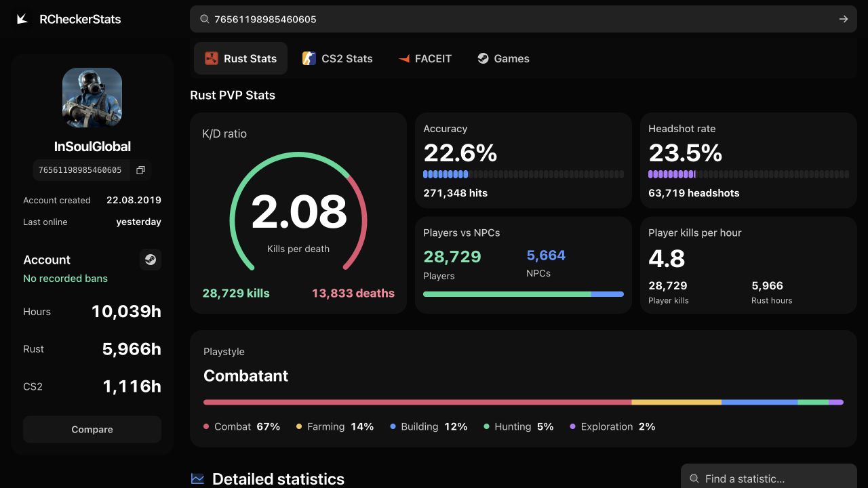Click the yellow Farming legend dot
This screenshot has height=488, width=868.
(299, 426)
